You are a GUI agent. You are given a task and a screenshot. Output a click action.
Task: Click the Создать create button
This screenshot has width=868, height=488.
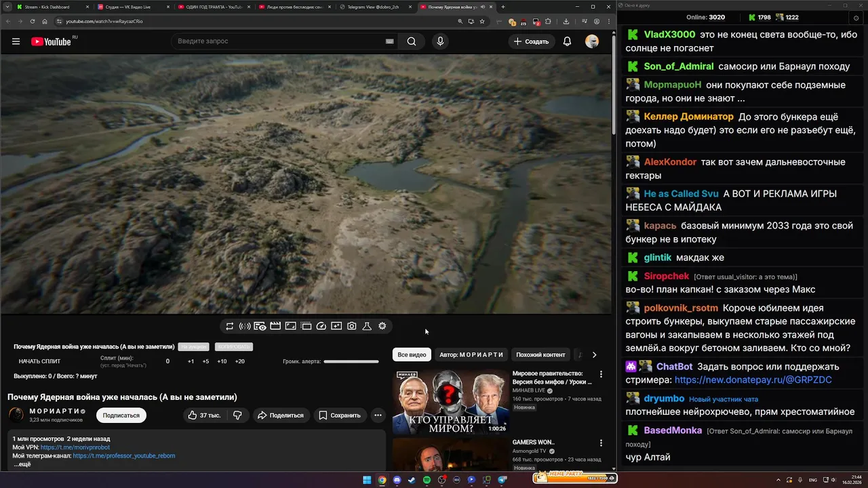coord(531,41)
